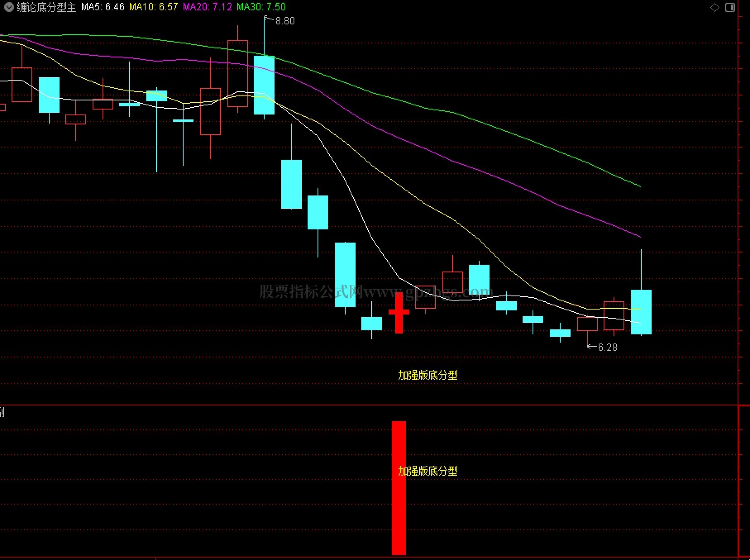Select the 缠论底分型主 indicator name
Viewport: 750px width, 560px height.
pos(46,7)
